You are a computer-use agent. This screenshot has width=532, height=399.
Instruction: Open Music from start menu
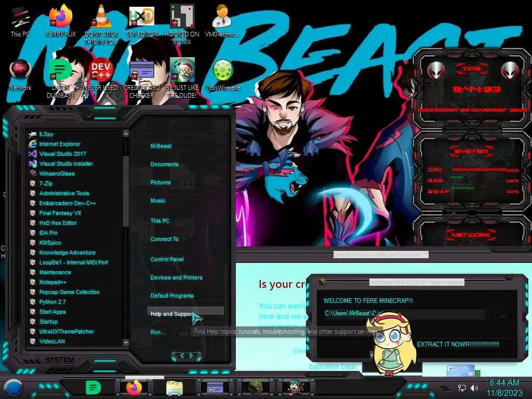(x=158, y=201)
